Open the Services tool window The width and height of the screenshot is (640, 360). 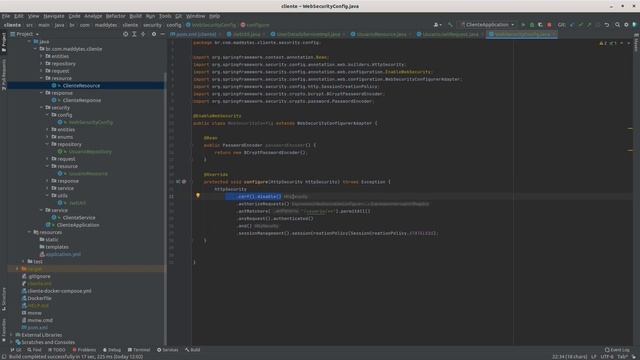(x=168, y=350)
